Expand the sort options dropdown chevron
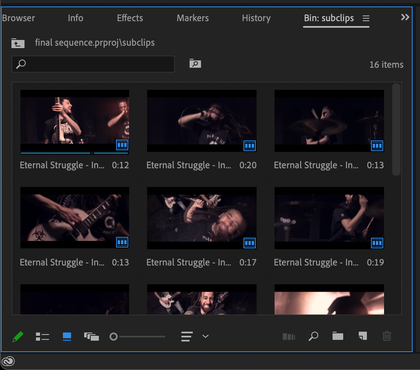The width and height of the screenshot is (420, 370). [x=206, y=336]
